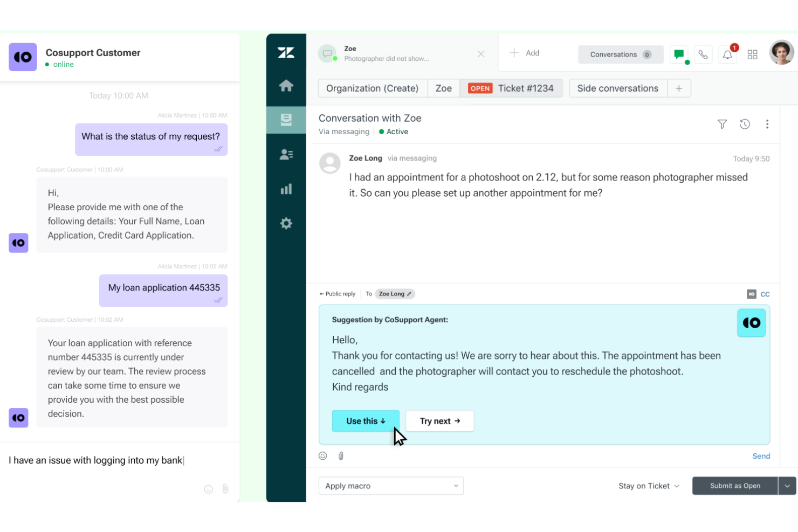The height and width of the screenshot is (532, 798).
Task: Open the notifications bell icon
Action: 728,54
